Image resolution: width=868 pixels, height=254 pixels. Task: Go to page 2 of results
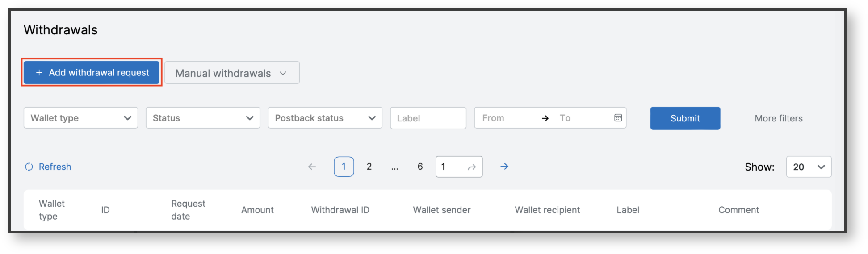pyautogui.click(x=369, y=167)
